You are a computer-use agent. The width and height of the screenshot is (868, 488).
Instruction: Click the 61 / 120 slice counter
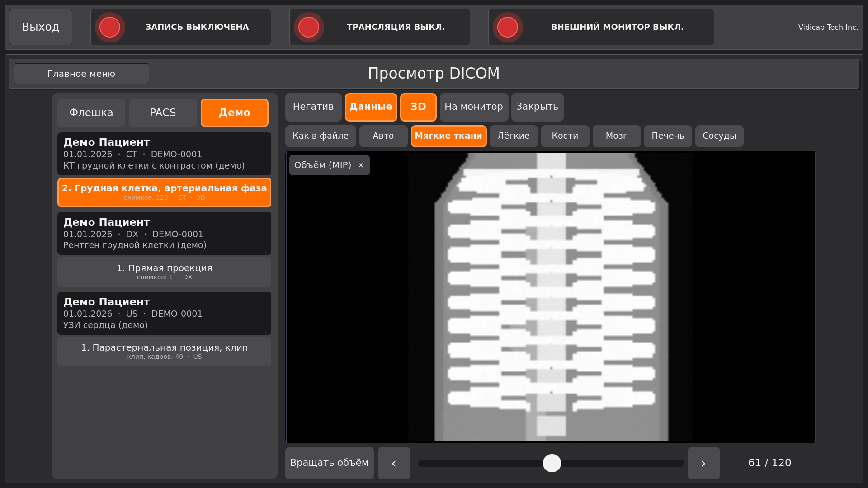click(x=769, y=463)
